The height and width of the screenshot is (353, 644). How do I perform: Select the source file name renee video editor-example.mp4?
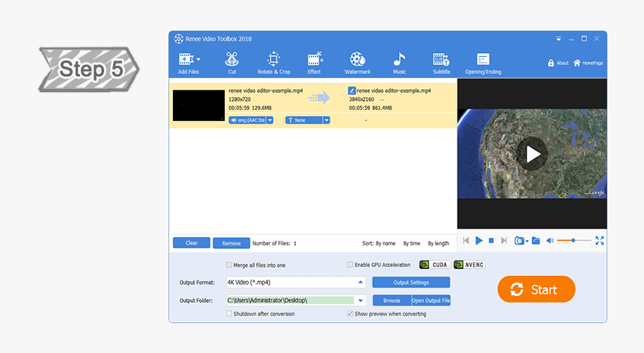(266, 90)
